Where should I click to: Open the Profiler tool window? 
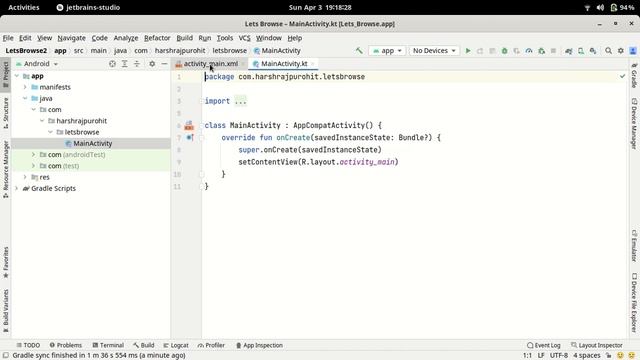click(211, 345)
